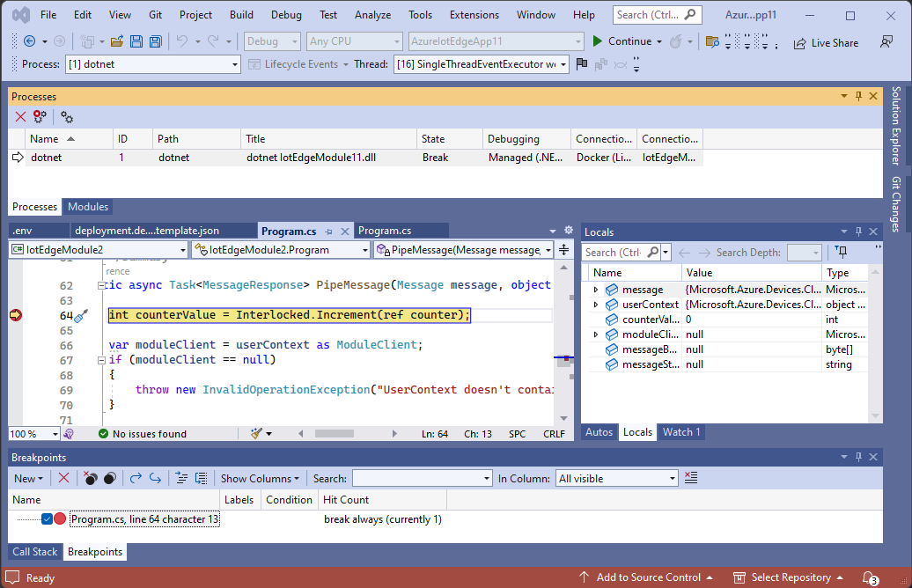Open the Debug configuration dropdown
Image resolution: width=912 pixels, height=588 pixels.
[270, 40]
